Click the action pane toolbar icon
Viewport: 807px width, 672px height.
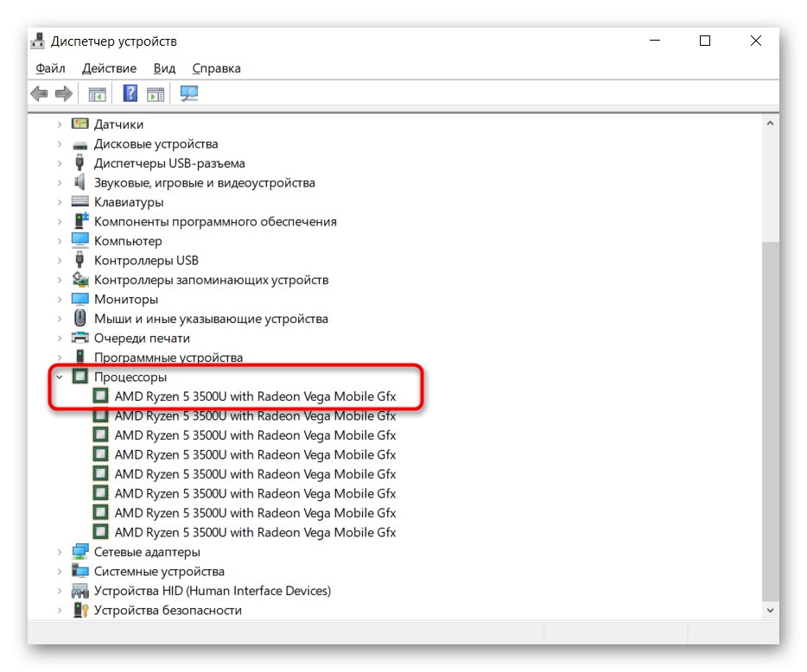coord(156,94)
